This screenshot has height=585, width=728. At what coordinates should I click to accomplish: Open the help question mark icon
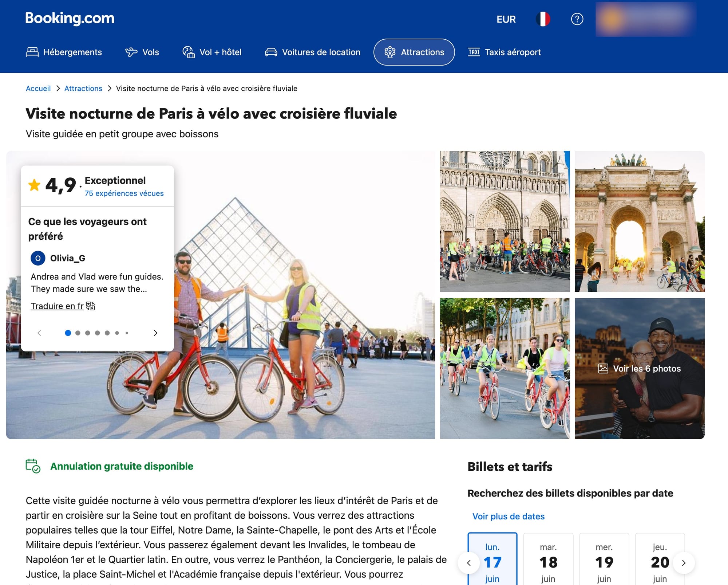tap(577, 19)
